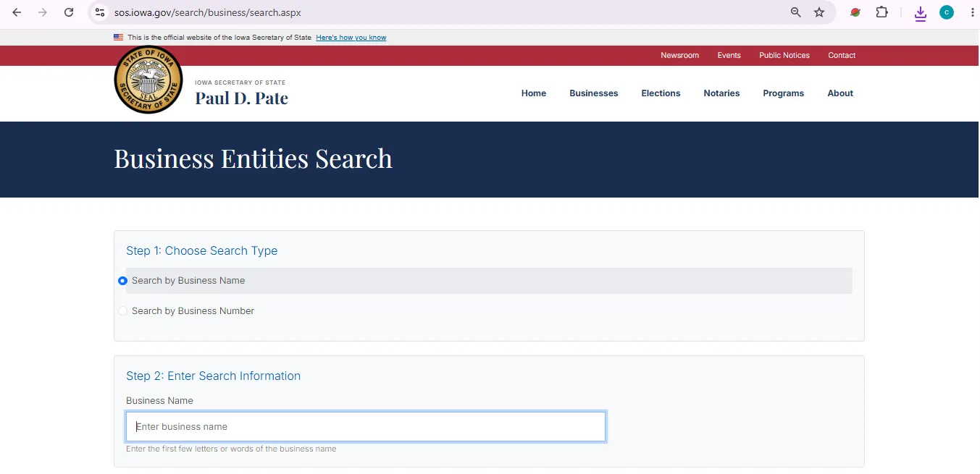This screenshot has height=474, width=980.
Task: Open site information icon in address bar
Action: 101,12
